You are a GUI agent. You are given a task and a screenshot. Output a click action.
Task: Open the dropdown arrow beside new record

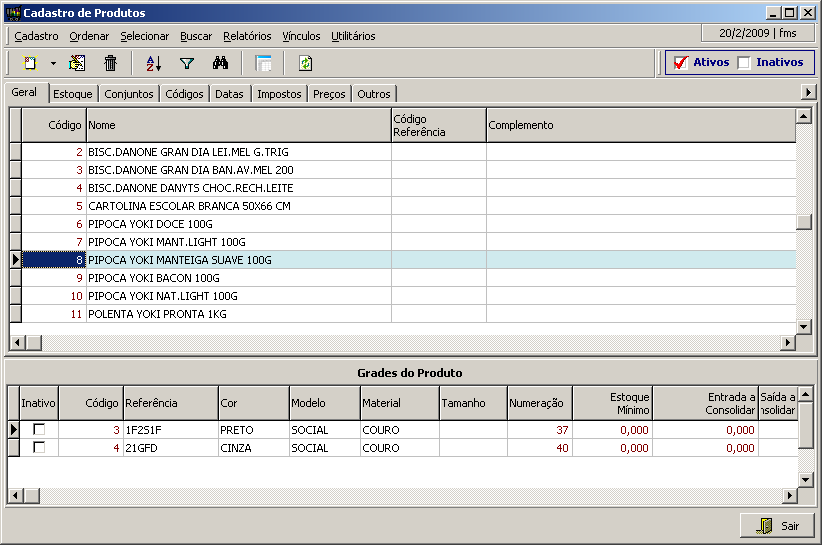(x=53, y=63)
